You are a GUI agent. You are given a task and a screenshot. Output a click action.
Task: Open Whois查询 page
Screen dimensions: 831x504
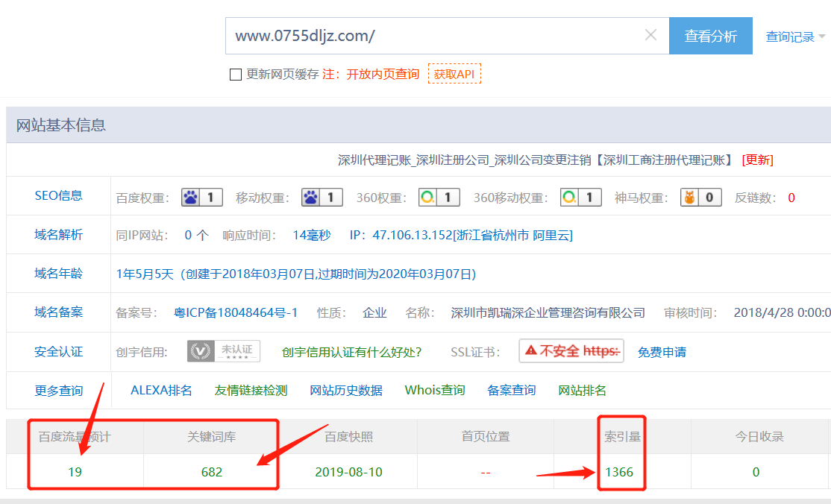[x=435, y=391]
